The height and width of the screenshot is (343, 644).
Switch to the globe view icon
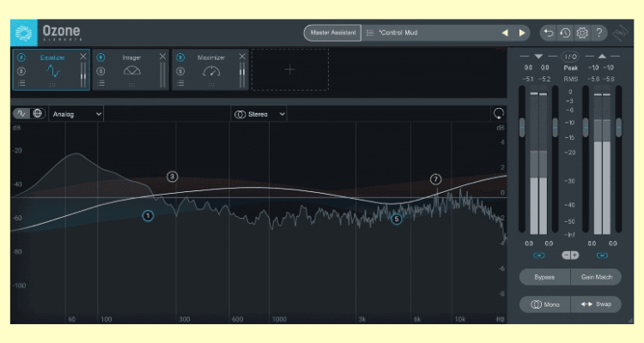(38, 114)
